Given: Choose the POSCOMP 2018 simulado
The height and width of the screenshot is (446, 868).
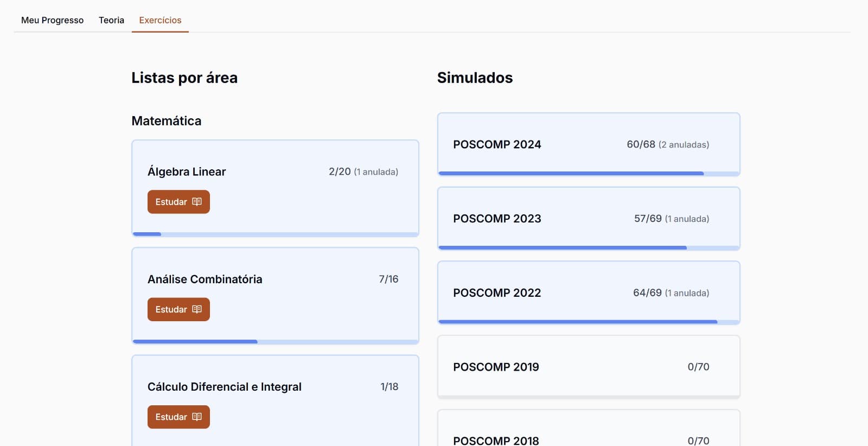Looking at the screenshot, I should pos(588,437).
